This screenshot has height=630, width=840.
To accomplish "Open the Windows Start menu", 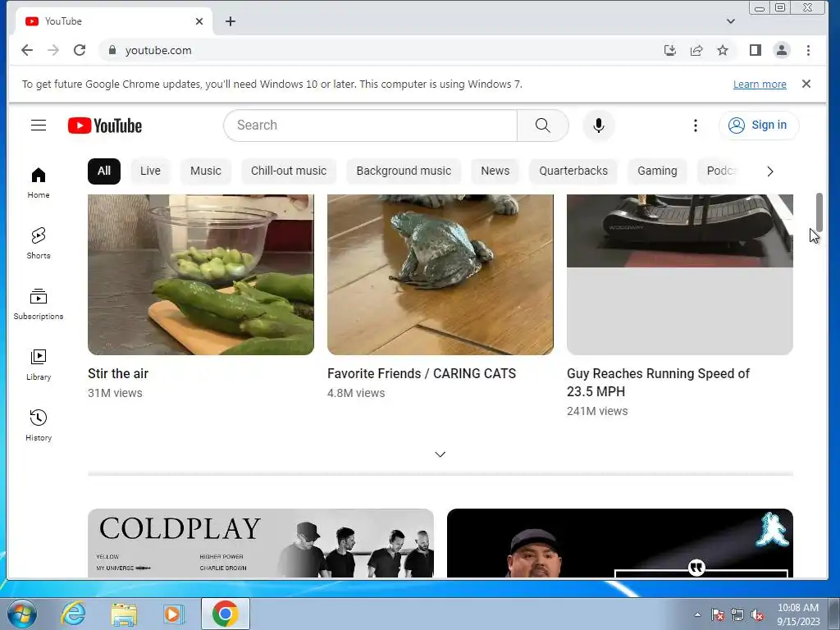I will 22,614.
